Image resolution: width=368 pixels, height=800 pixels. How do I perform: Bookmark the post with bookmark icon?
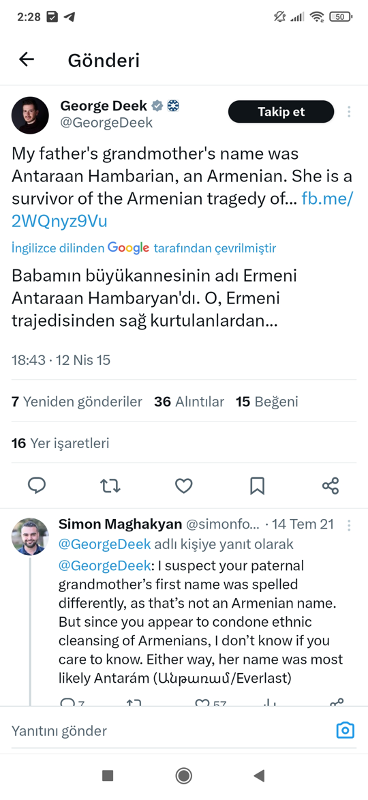pyautogui.click(x=257, y=485)
